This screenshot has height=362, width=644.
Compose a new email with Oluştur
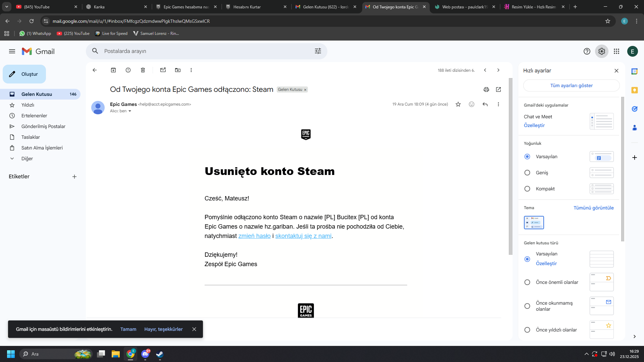(24, 74)
